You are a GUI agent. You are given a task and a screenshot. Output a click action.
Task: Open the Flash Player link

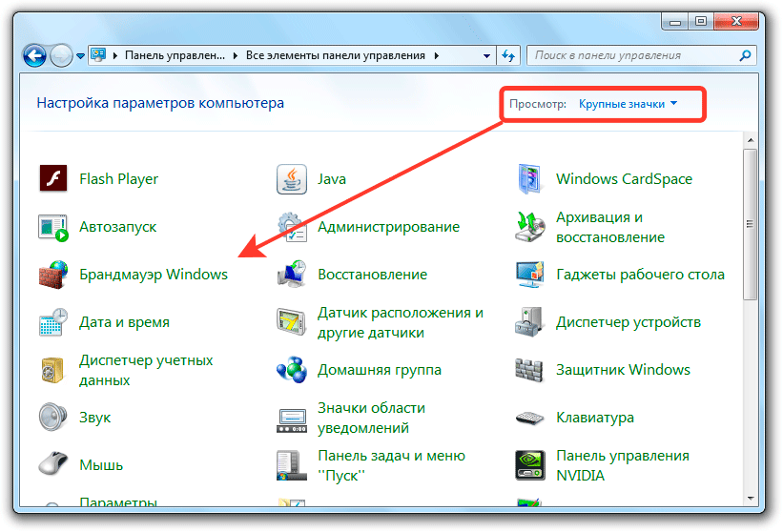pyautogui.click(x=119, y=178)
